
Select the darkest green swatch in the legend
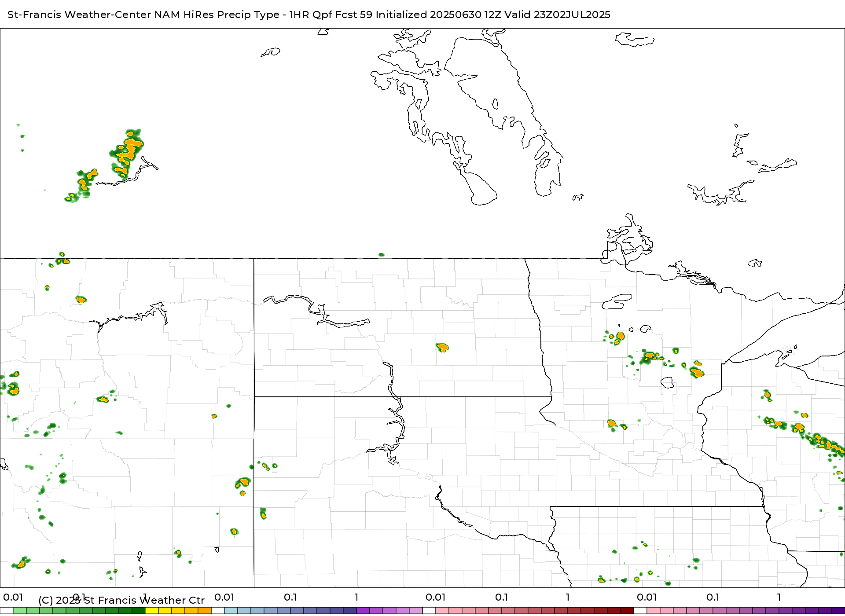click(139, 611)
